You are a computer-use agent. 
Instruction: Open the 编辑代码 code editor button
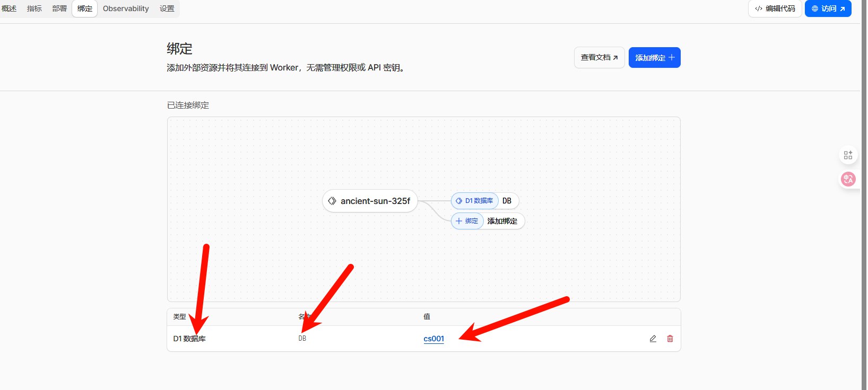click(x=775, y=8)
